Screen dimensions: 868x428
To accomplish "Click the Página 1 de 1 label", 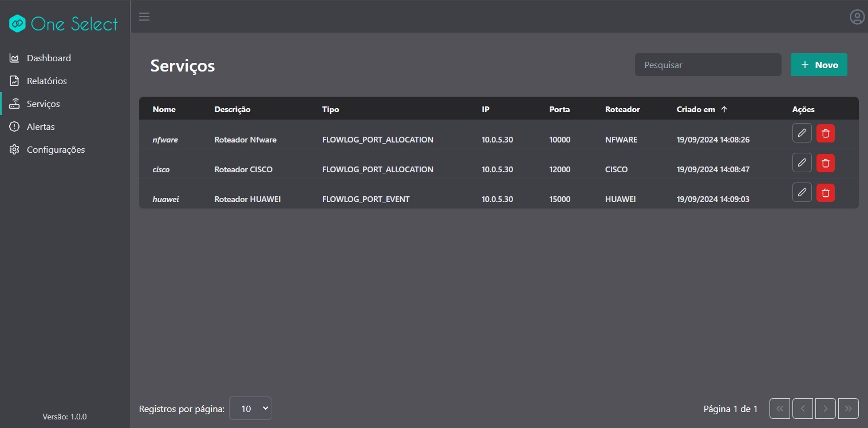I will 731,409.
